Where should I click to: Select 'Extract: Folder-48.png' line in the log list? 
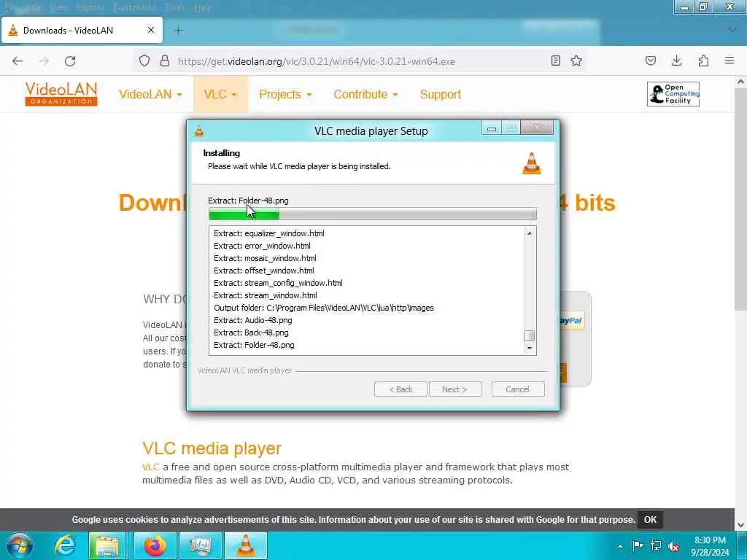(254, 345)
